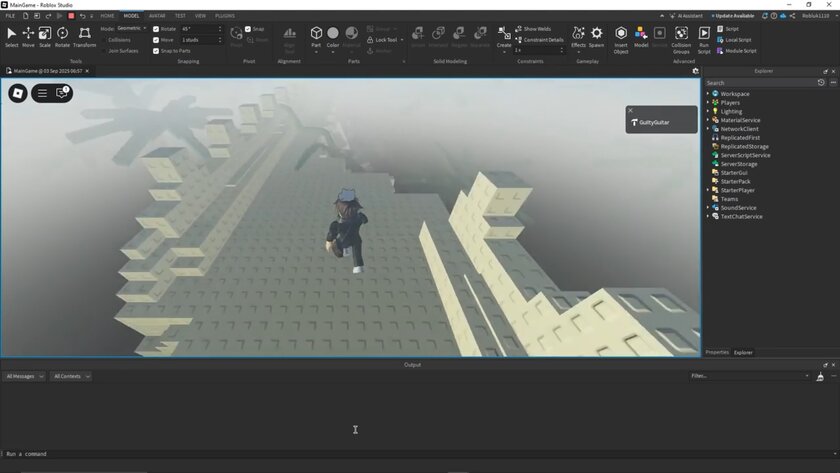Screen dimensions: 840x473
Task: Insert a new Part
Action: tap(316, 37)
